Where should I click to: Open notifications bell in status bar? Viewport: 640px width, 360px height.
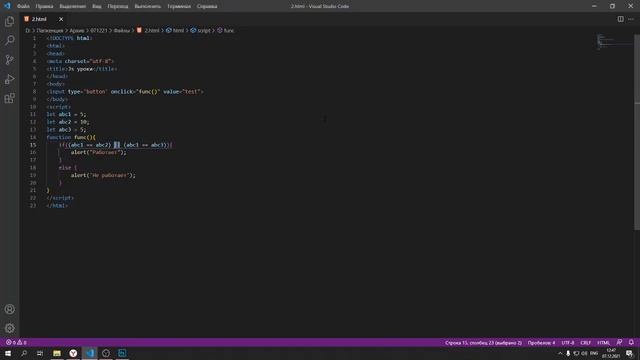[x=631, y=342]
